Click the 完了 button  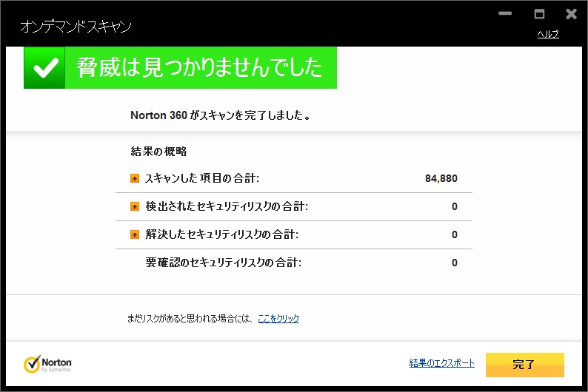(524, 365)
